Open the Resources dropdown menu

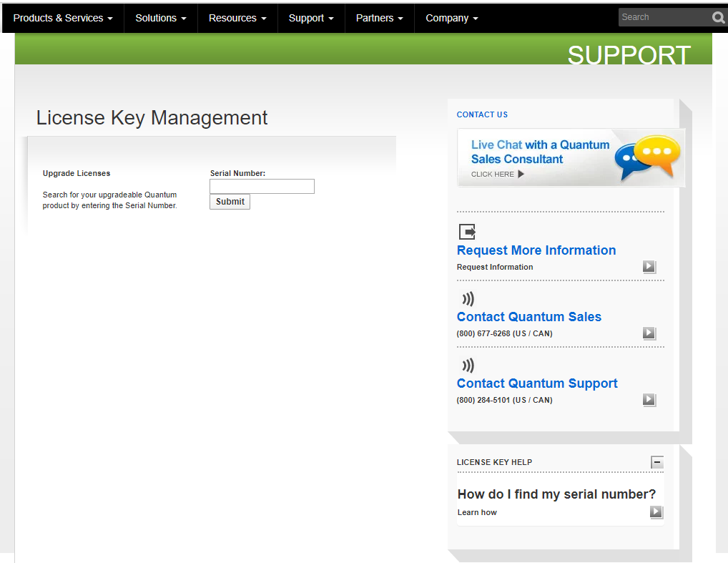(x=237, y=18)
